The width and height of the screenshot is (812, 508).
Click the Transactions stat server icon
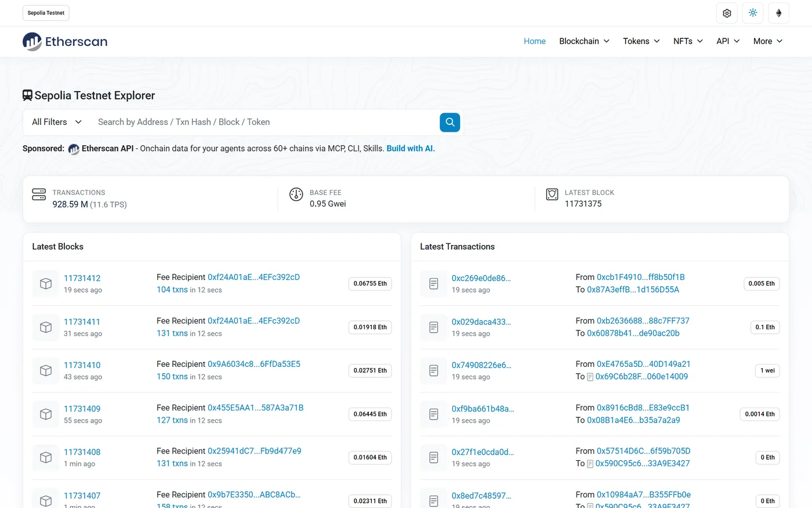click(39, 194)
